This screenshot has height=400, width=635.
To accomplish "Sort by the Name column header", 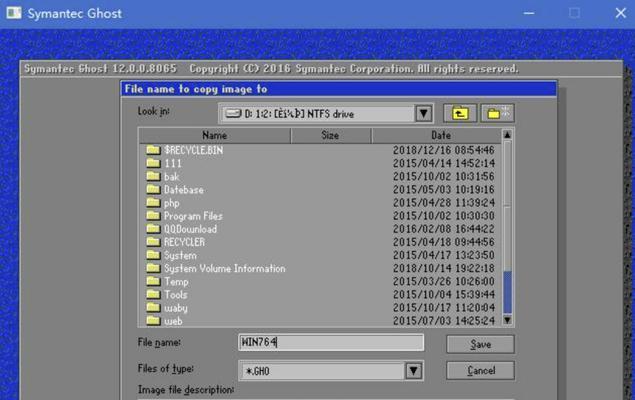I will [215, 135].
